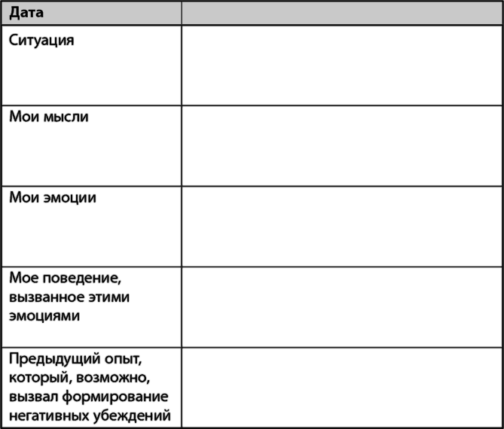
Task: Select 'Мое поведение, вызванное этими эмоциями' text
Action: click(x=69, y=297)
